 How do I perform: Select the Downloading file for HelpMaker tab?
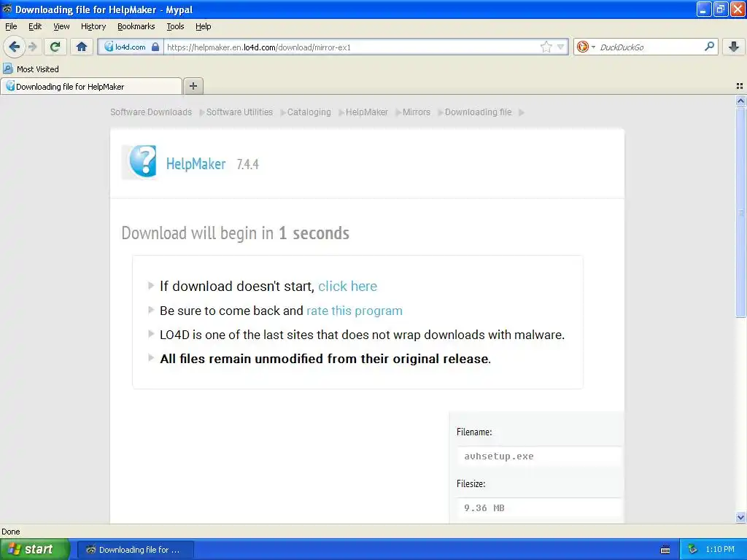click(90, 86)
